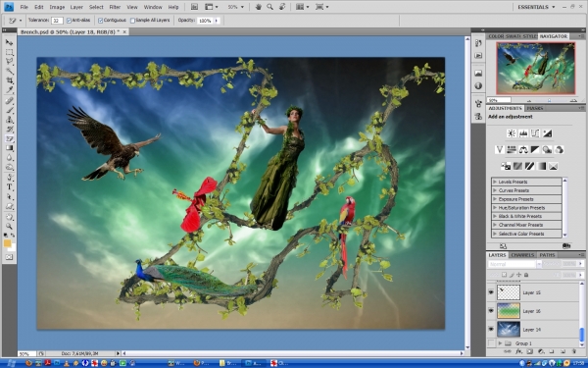Select the Magic Wand tool

click(x=10, y=72)
